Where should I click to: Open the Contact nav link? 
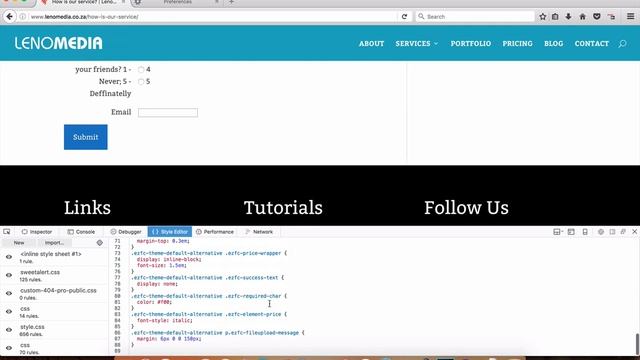pyautogui.click(x=591, y=44)
